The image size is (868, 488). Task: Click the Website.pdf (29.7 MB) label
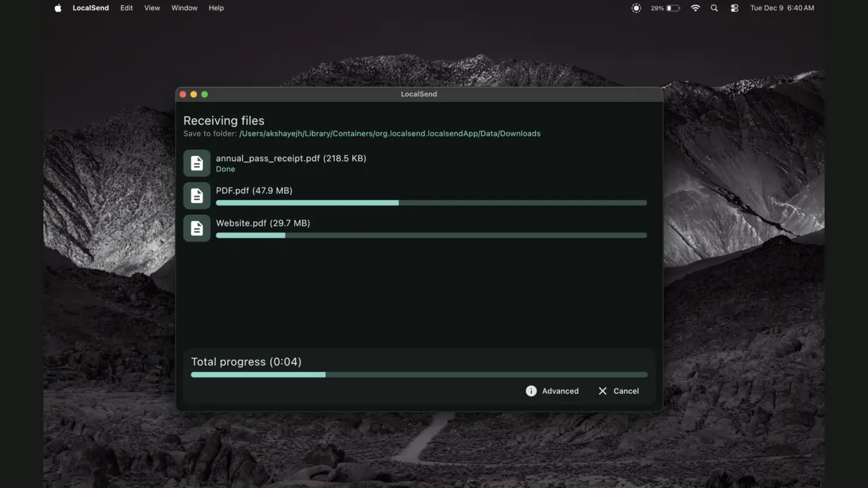263,223
